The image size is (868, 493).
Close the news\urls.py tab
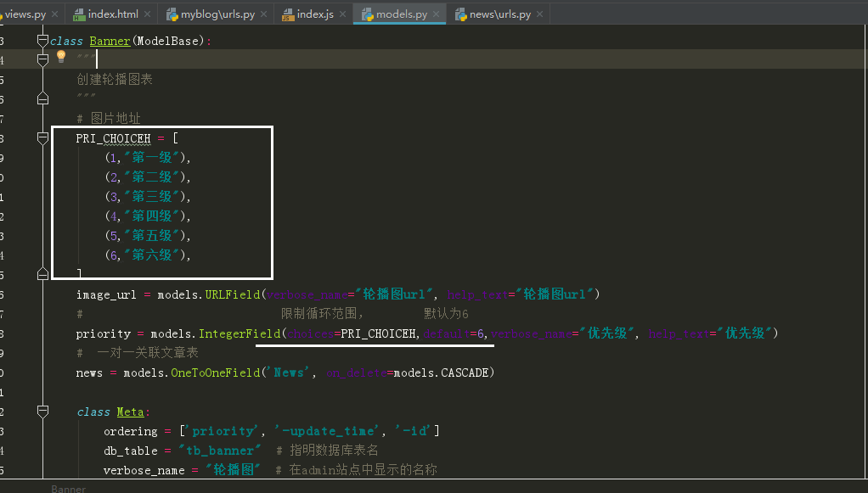[539, 14]
